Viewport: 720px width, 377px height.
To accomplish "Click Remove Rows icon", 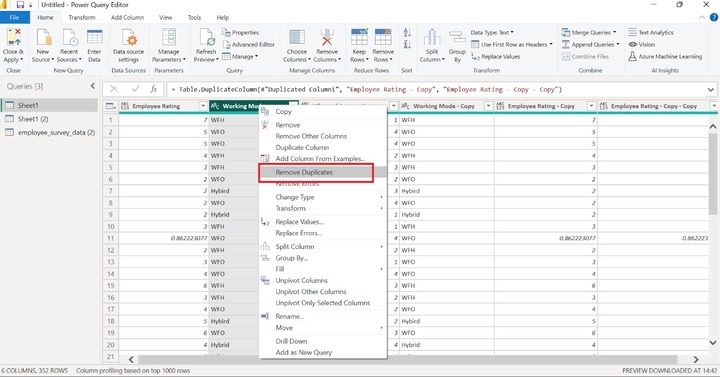I will (383, 37).
